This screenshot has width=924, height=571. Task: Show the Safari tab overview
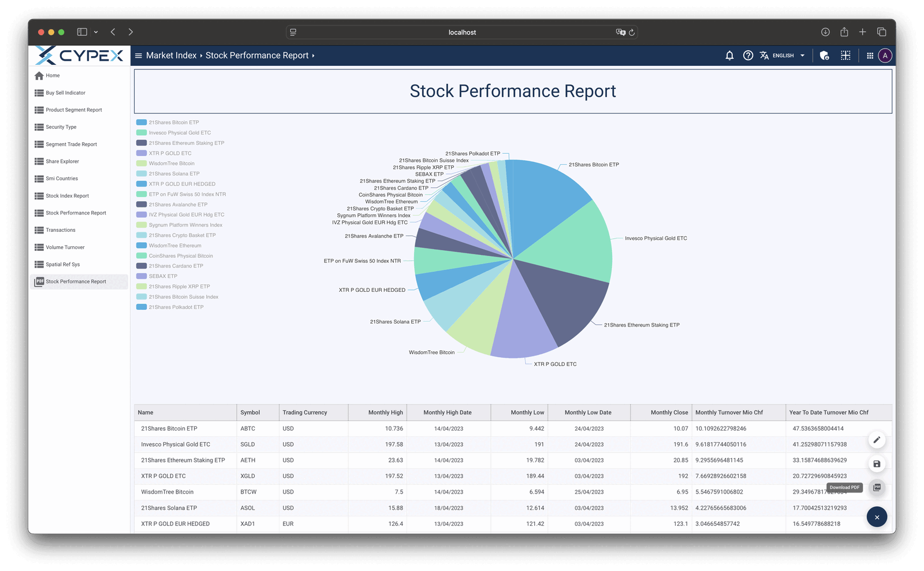click(x=882, y=32)
